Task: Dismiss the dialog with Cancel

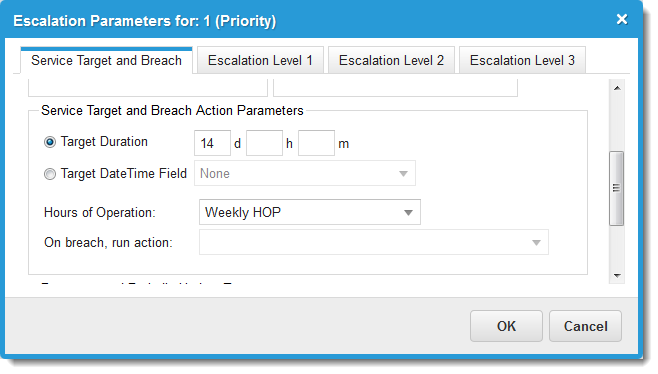Action: (585, 326)
